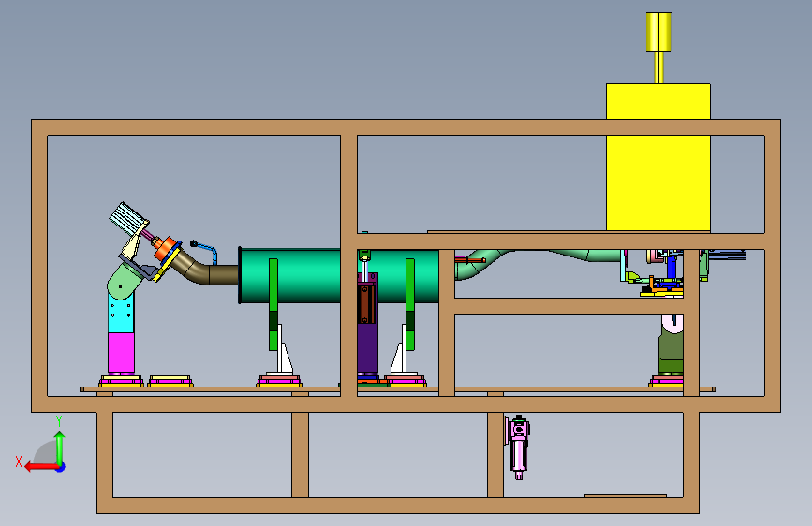Select the striped gray connector block at top left
The image size is (812, 526).
coord(128,218)
